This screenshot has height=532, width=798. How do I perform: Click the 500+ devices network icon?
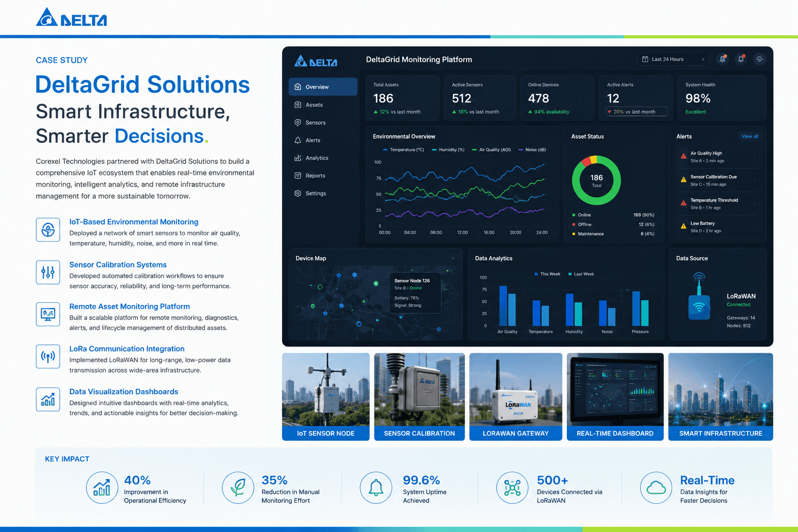coord(512,488)
